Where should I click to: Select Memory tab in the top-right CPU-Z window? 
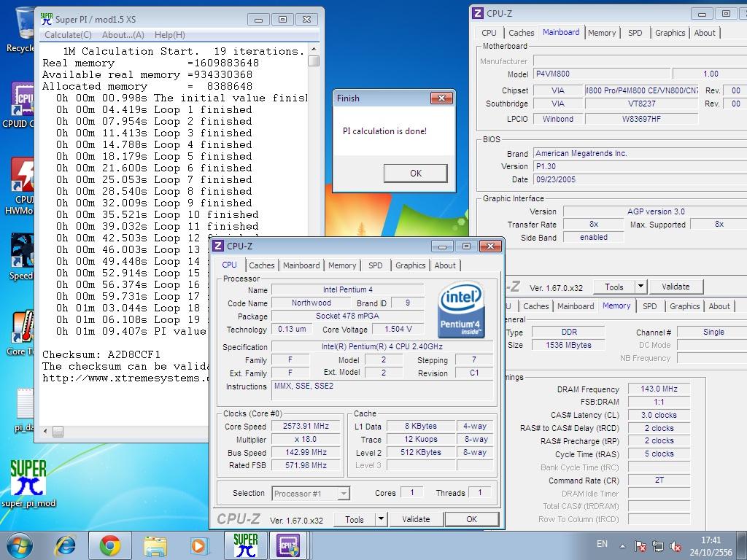[x=602, y=33]
